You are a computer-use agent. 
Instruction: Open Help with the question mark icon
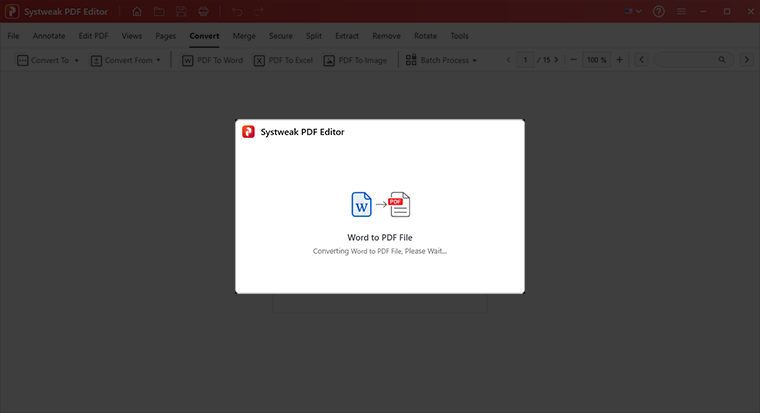(658, 11)
